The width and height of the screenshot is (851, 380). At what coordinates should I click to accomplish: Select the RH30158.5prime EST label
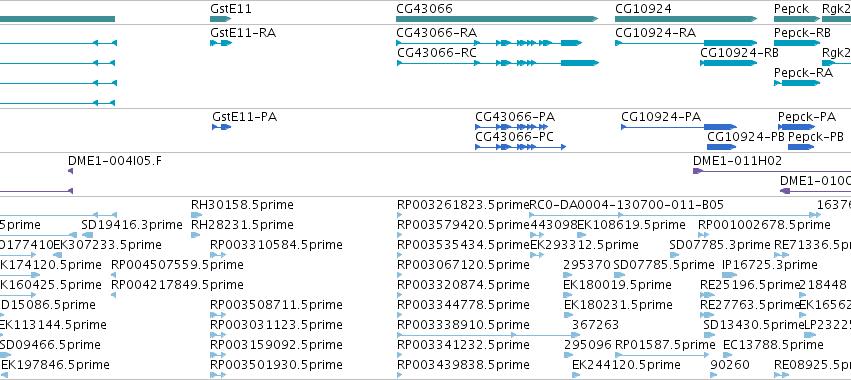coord(242,205)
